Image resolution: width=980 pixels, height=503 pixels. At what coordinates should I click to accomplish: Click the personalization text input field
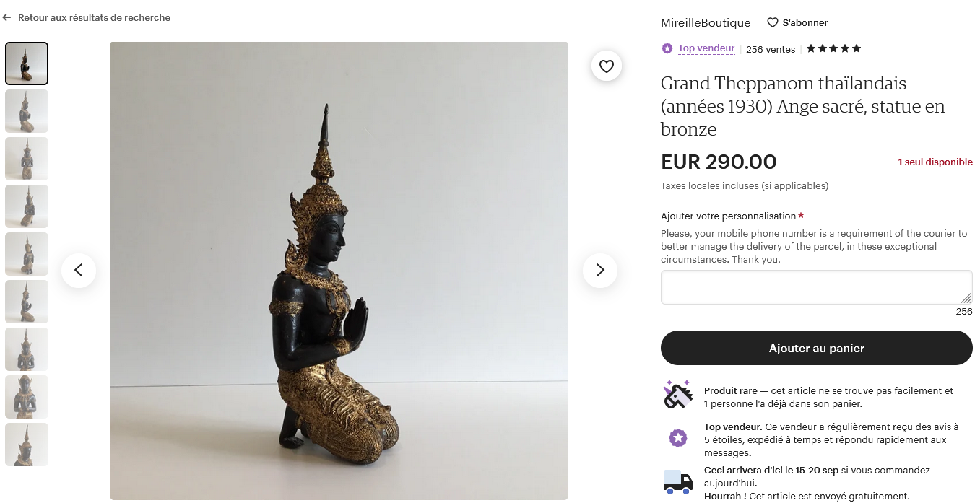point(817,287)
